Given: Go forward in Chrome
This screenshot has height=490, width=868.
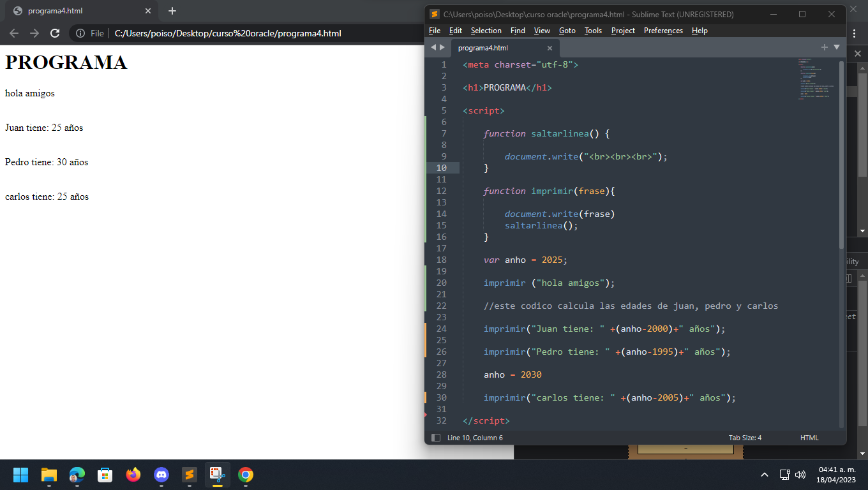Looking at the screenshot, I should (34, 33).
